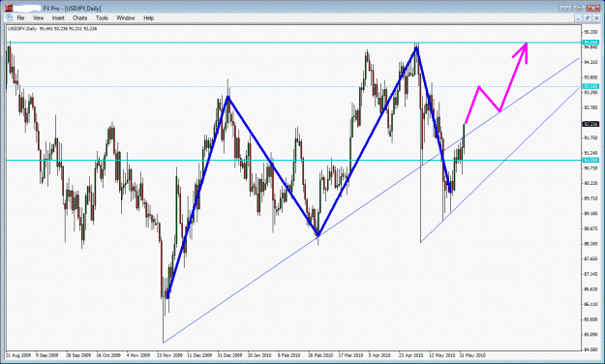Close the FX Pro application window
Viewport: 605px width, 364px height.
[593, 8]
